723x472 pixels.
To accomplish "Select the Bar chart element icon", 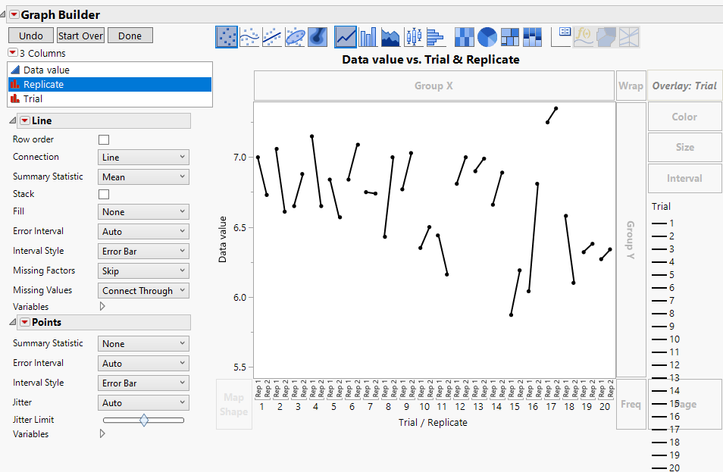I will pyautogui.click(x=368, y=37).
